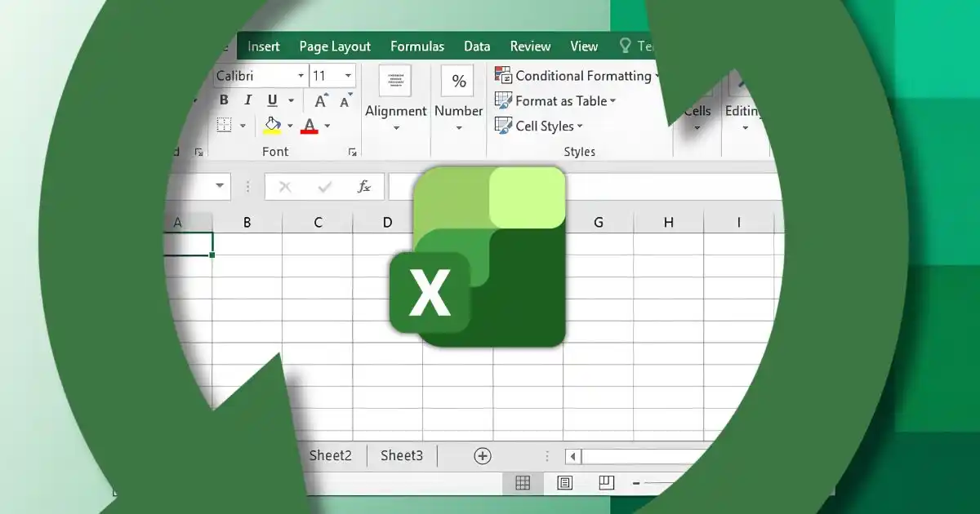Toggle Italic formatting
The image size is (980, 514).
[x=247, y=100]
